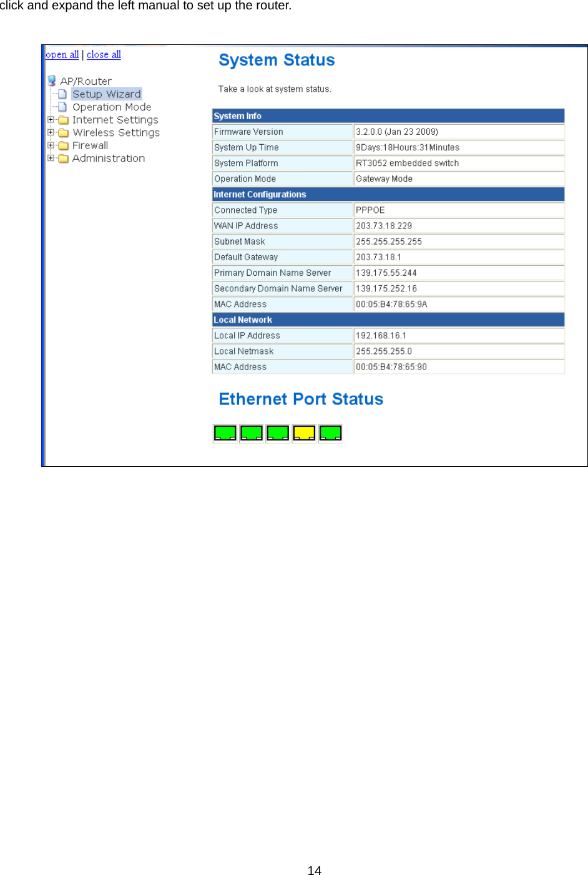This screenshot has height=875, width=588.
Task: Select the Administration menu item
Action: pos(109,159)
